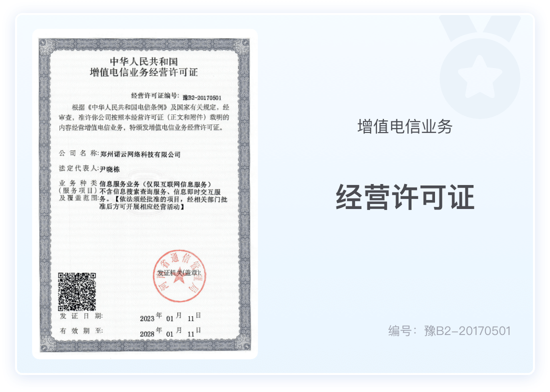Click the 增值电信业务 heading on the right
This screenshot has width=550, height=392.
404,127
